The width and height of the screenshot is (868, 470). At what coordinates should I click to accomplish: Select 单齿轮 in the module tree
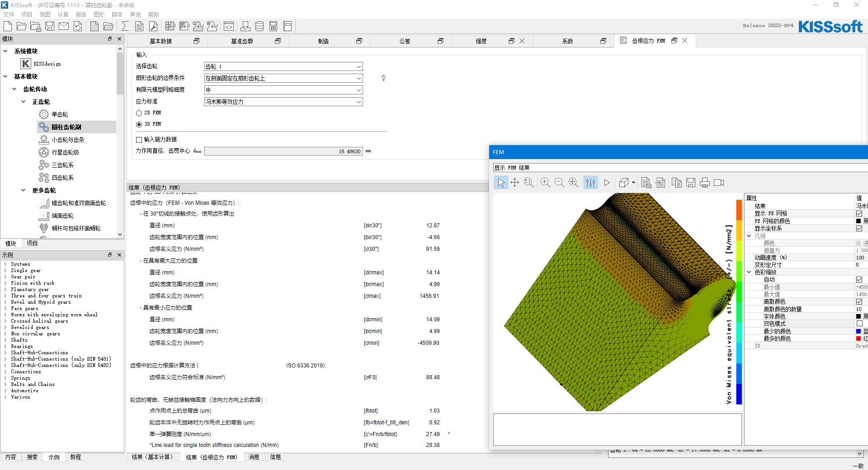point(60,114)
